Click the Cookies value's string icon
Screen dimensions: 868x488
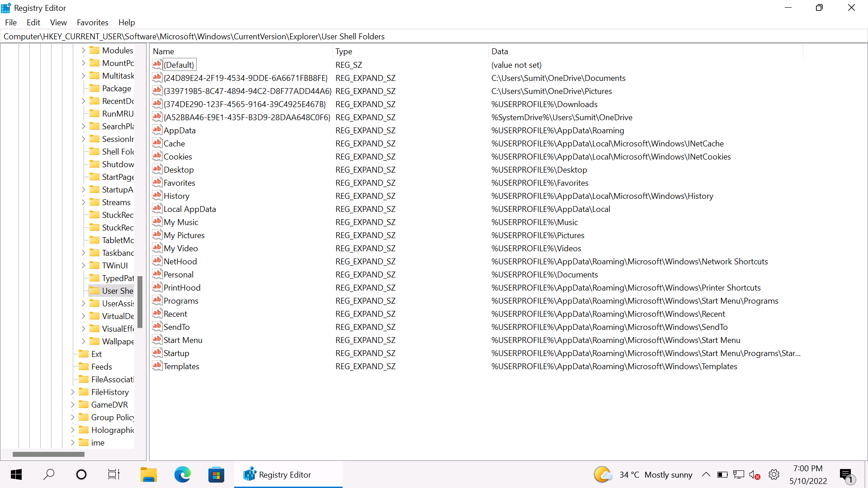(x=157, y=156)
